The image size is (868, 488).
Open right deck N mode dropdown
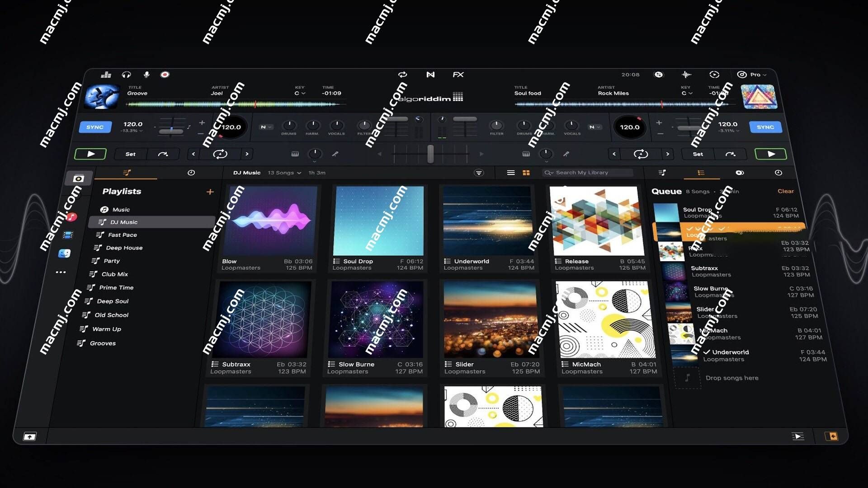click(x=594, y=127)
